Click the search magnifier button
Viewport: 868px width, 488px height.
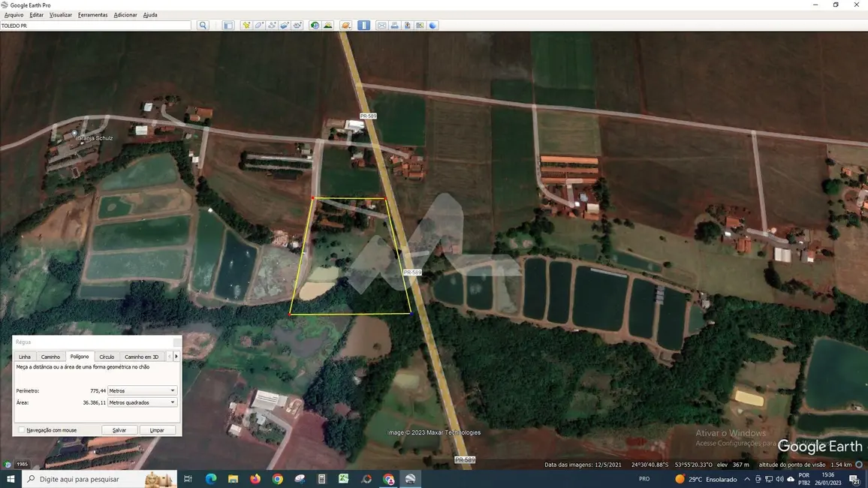coord(203,26)
